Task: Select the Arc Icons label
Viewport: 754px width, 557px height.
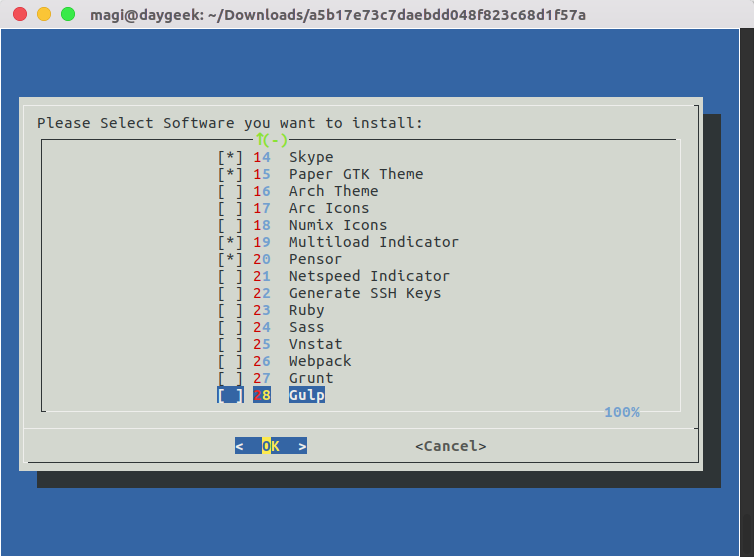Action: click(329, 208)
